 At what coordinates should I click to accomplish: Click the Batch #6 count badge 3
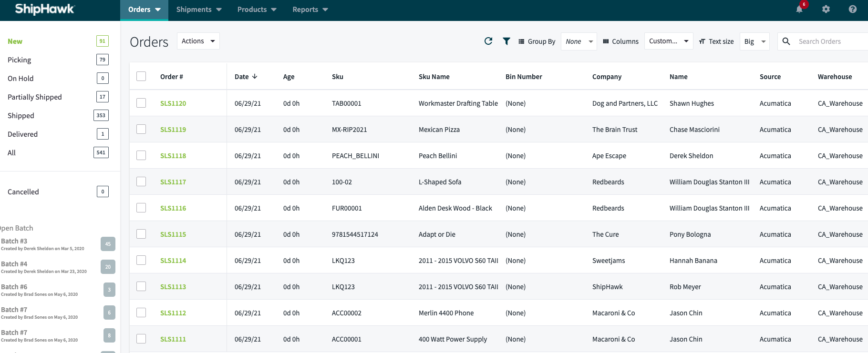pos(109,290)
